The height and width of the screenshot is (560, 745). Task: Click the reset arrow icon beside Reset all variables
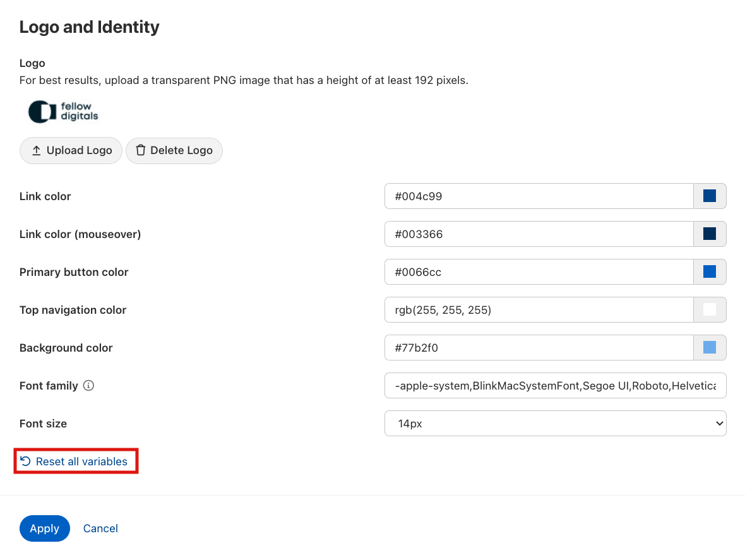pos(25,462)
